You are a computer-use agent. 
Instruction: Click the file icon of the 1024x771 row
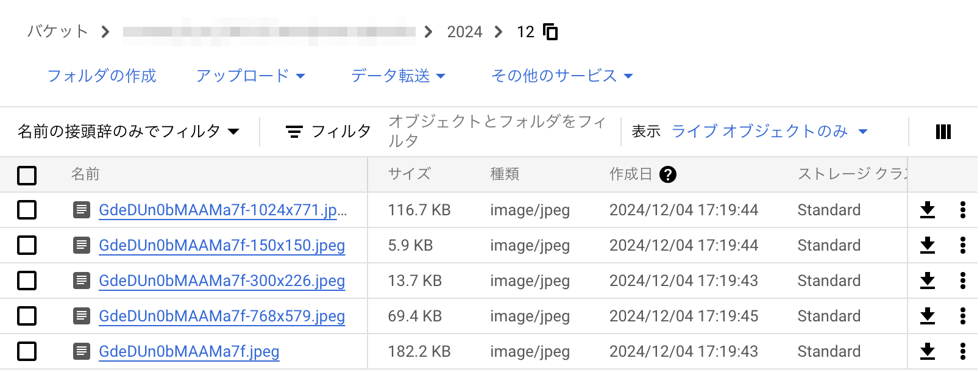pyautogui.click(x=82, y=210)
